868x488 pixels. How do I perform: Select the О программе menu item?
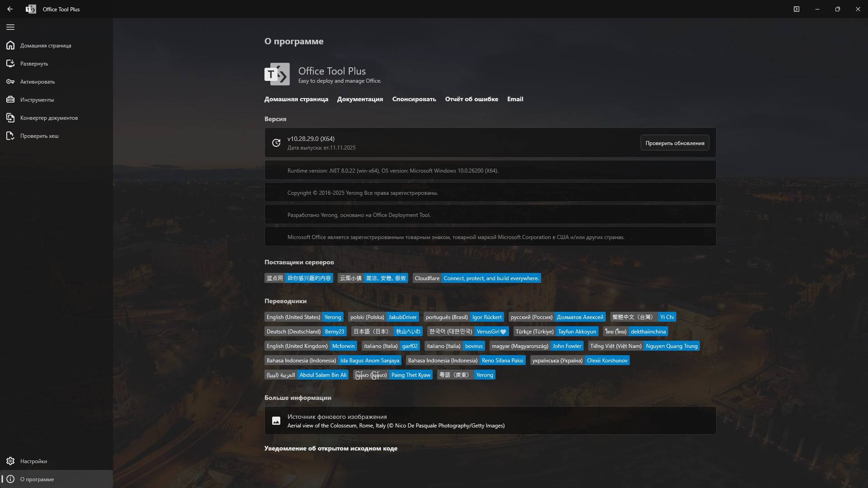(37, 479)
